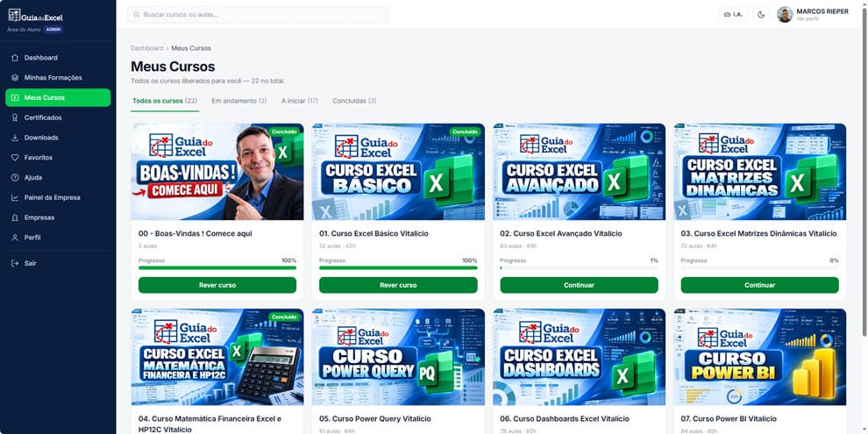Viewport: 868px width, 434px height.
Task: Click the Concluído badge on Excel Básico
Action: pos(465,132)
